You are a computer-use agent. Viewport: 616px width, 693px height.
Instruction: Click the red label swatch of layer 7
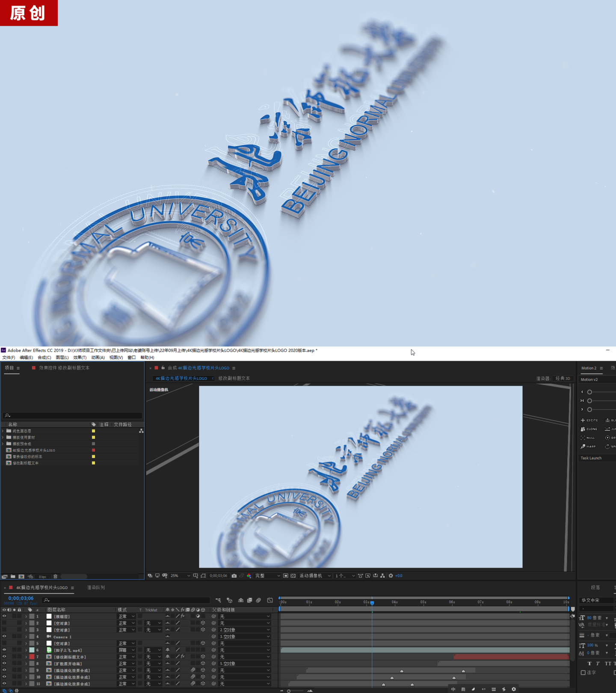32,657
